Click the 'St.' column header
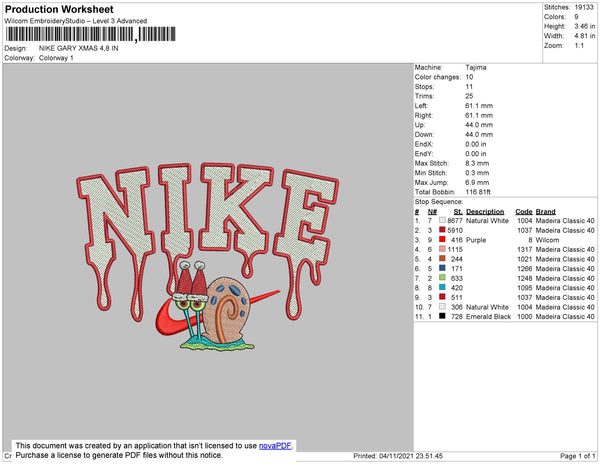Image resolution: width=600 pixels, height=464 pixels. coord(458,212)
